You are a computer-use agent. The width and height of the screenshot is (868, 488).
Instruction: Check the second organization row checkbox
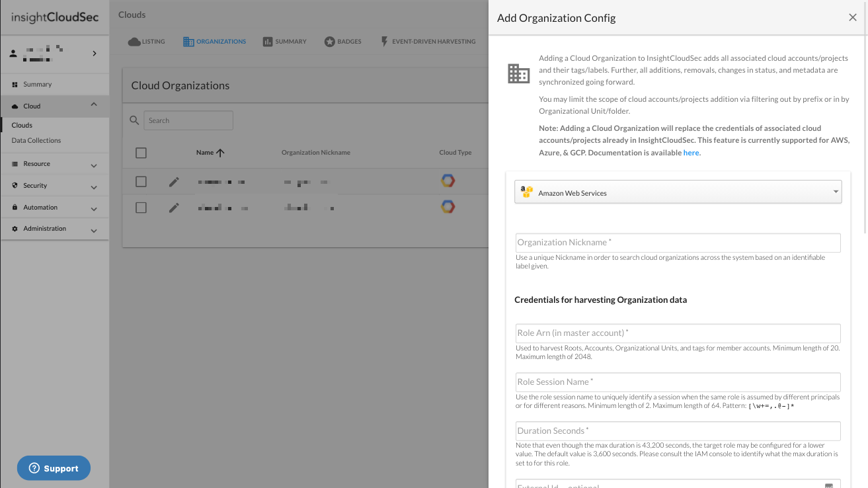141,208
